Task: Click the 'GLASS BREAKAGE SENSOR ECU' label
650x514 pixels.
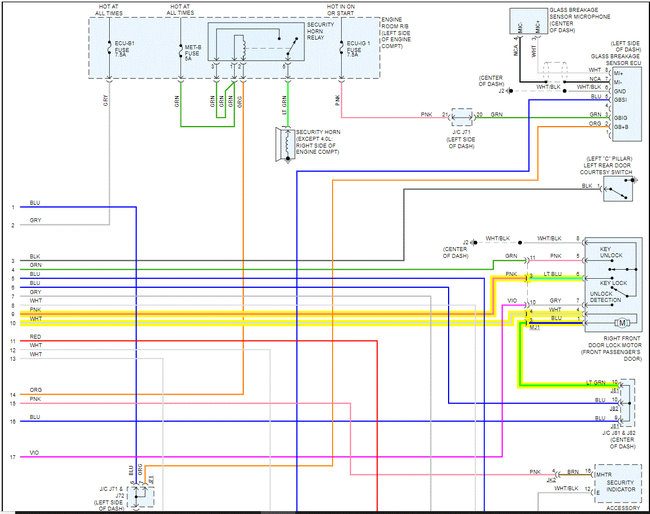Action: click(x=616, y=59)
